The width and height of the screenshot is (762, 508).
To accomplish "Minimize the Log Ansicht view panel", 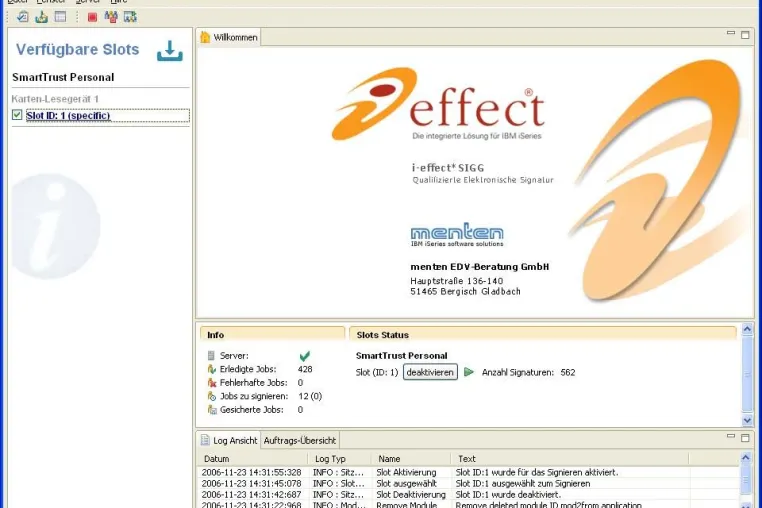I will pos(730,436).
